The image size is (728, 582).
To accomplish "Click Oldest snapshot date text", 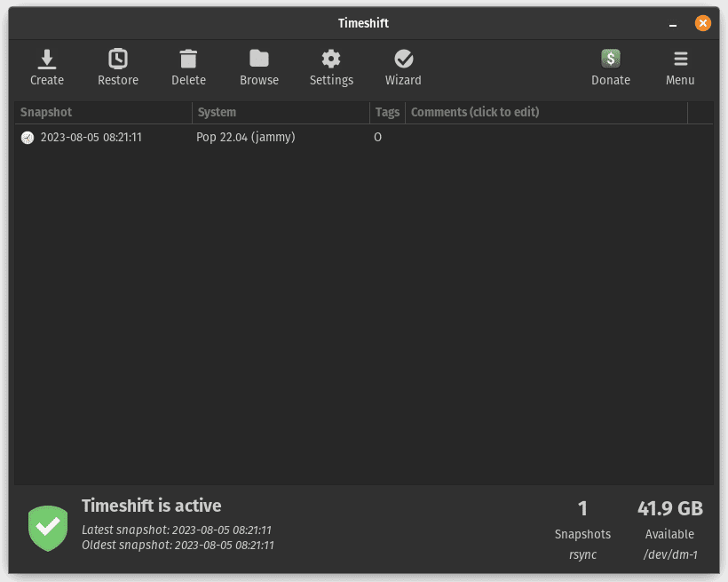I will [178, 545].
